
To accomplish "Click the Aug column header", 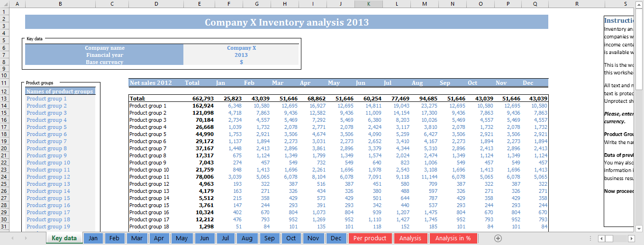I will pos(417,83).
